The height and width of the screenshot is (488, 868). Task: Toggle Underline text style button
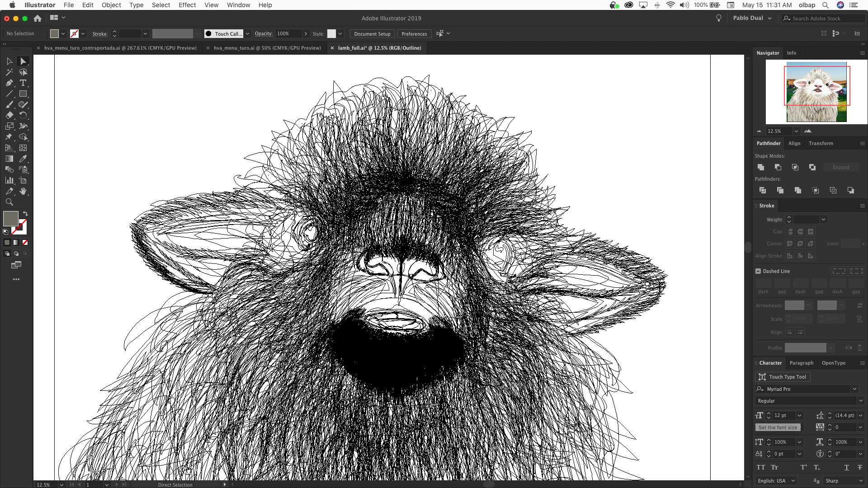pos(846,467)
